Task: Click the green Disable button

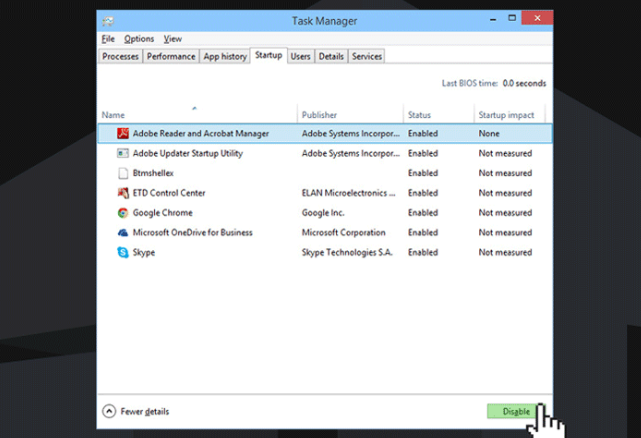Action: (x=516, y=411)
